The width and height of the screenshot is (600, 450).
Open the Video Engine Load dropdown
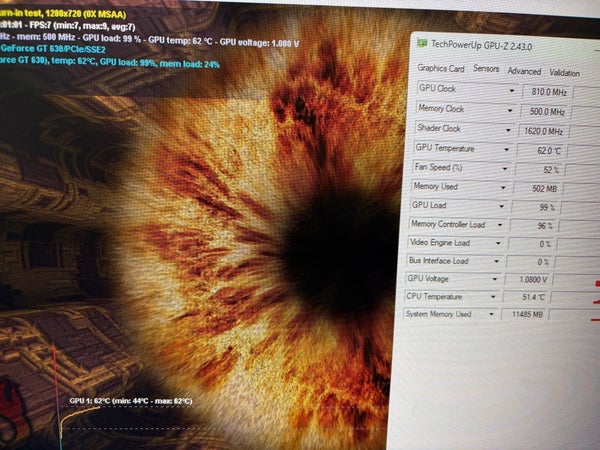coord(498,243)
